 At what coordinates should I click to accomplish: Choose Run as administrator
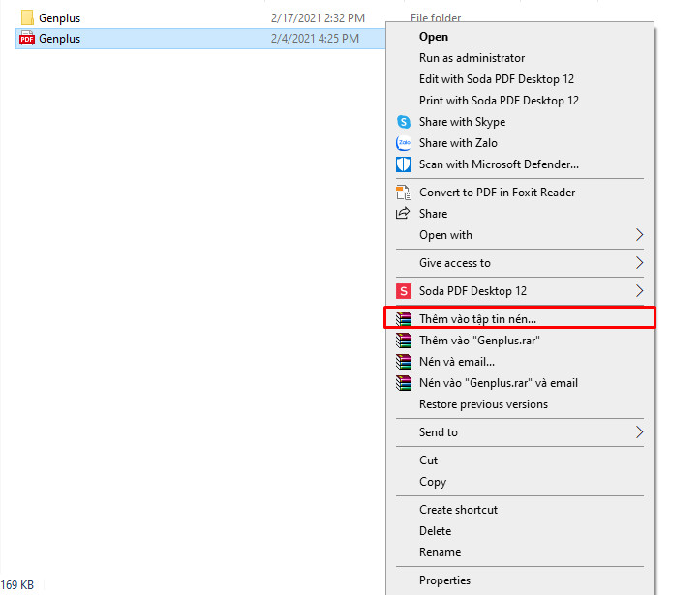(472, 58)
